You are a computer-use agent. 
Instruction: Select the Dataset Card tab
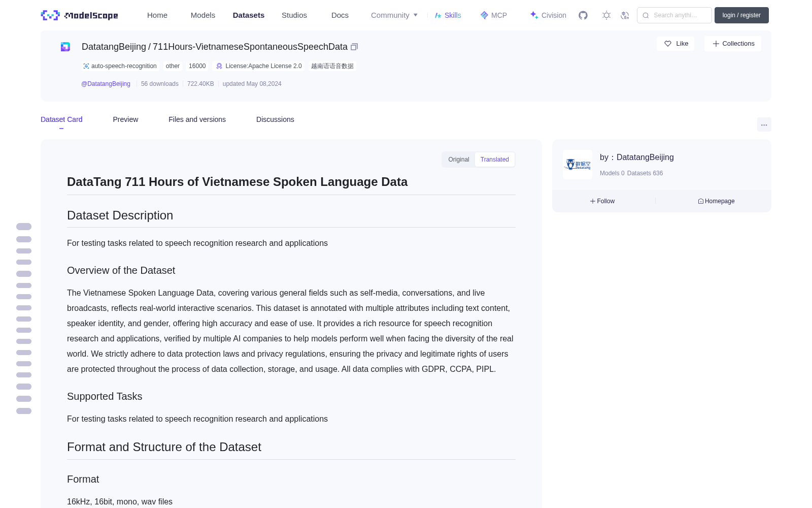(x=61, y=119)
